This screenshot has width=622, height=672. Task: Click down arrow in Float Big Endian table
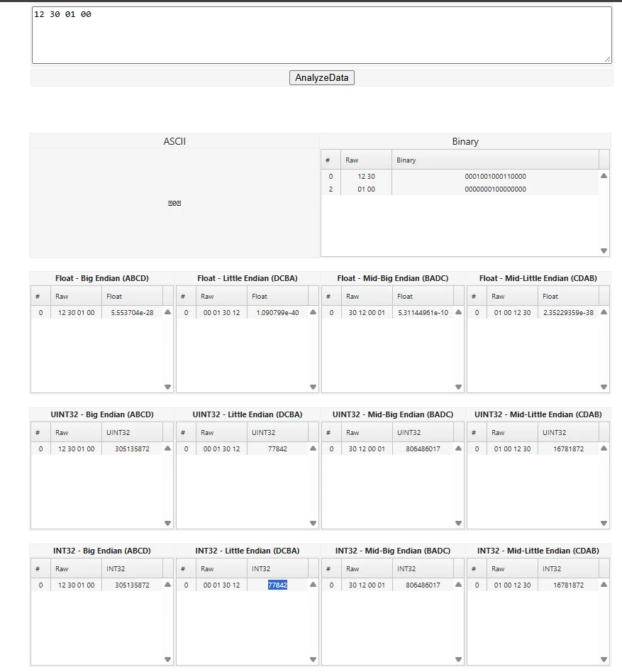click(167, 387)
